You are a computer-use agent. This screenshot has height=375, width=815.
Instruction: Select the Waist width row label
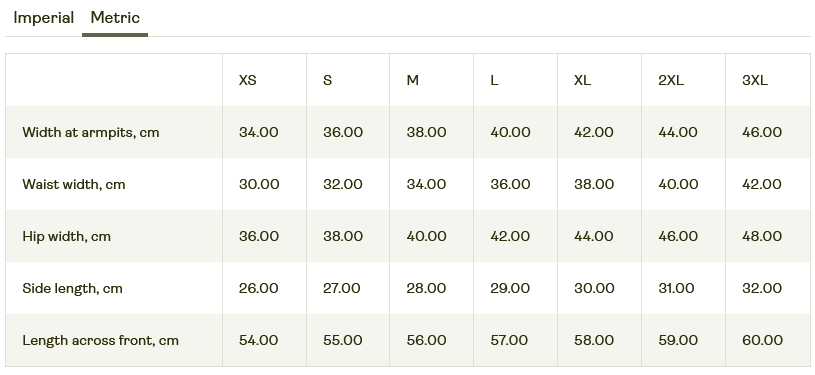(x=74, y=184)
